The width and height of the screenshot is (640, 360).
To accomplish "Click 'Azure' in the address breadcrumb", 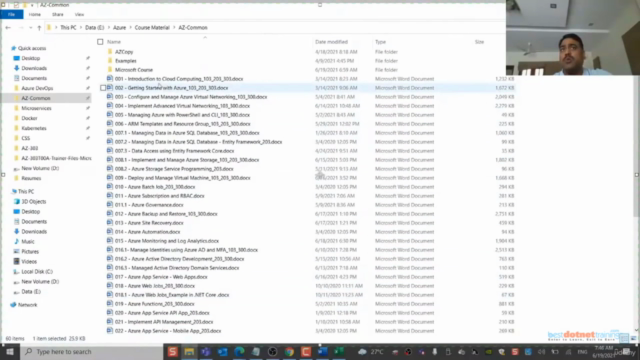I will pyautogui.click(x=120, y=27).
